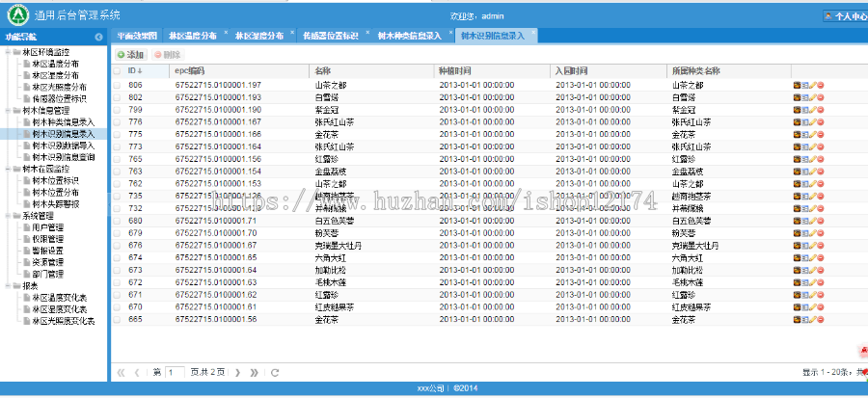Check the checkbox for row ID 673
Viewport: 868px width, 398px height.
(x=117, y=270)
